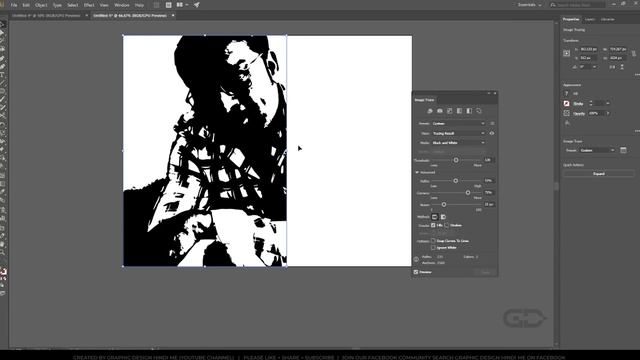This screenshot has width=640, height=360.
Task: Select the Selection tool in the toolbar
Action: (x=3, y=24)
